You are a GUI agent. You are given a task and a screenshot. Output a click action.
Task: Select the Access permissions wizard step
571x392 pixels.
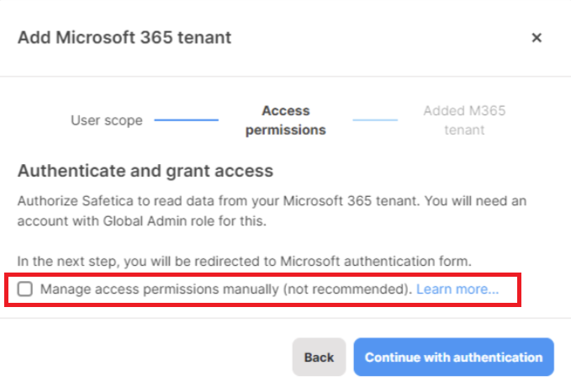pyautogui.click(x=286, y=120)
